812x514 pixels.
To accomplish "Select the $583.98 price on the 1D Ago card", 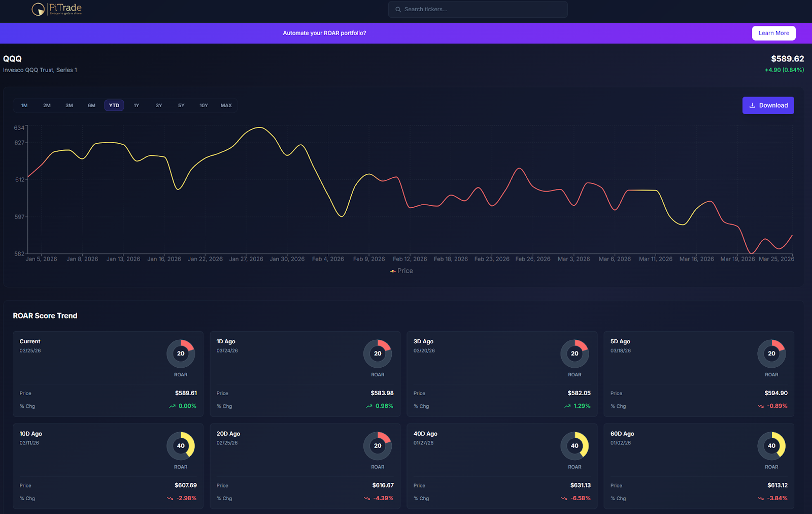I will 382,393.
